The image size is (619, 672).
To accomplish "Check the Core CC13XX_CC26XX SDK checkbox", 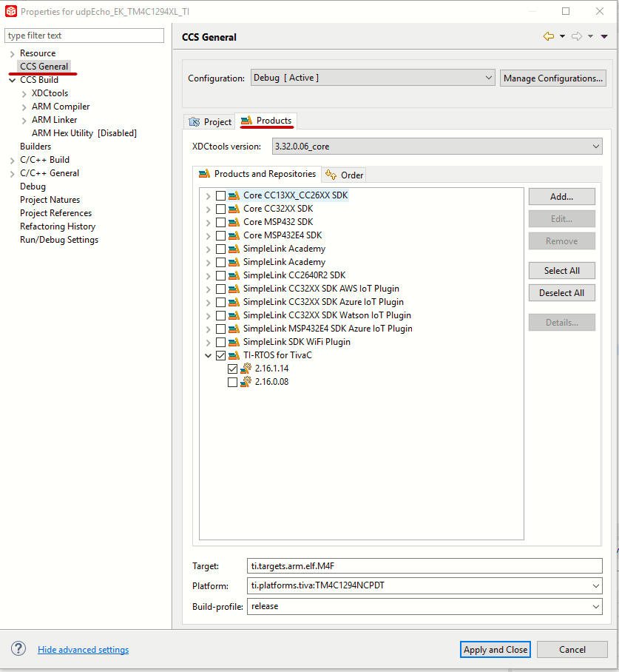I will [220, 196].
